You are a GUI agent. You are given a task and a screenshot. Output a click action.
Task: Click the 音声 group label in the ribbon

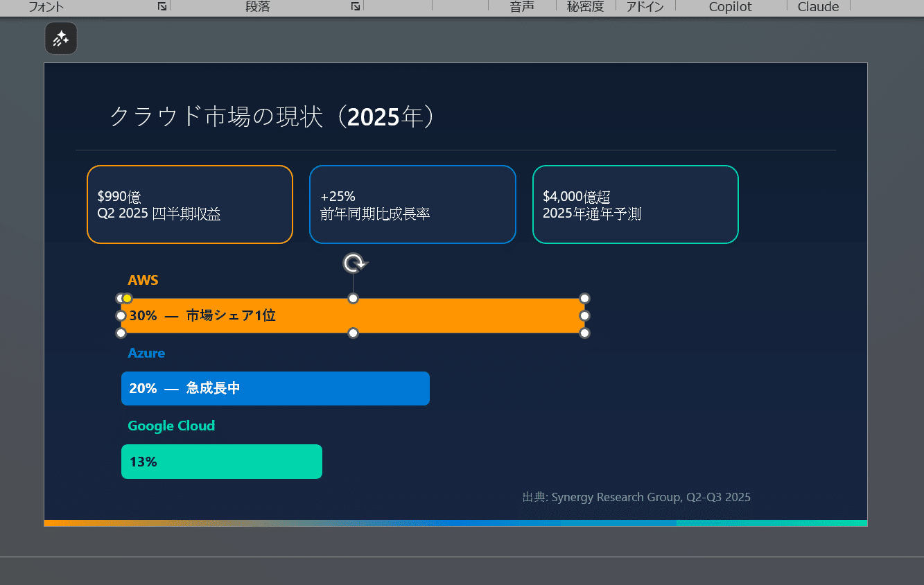(x=522, y=7)
